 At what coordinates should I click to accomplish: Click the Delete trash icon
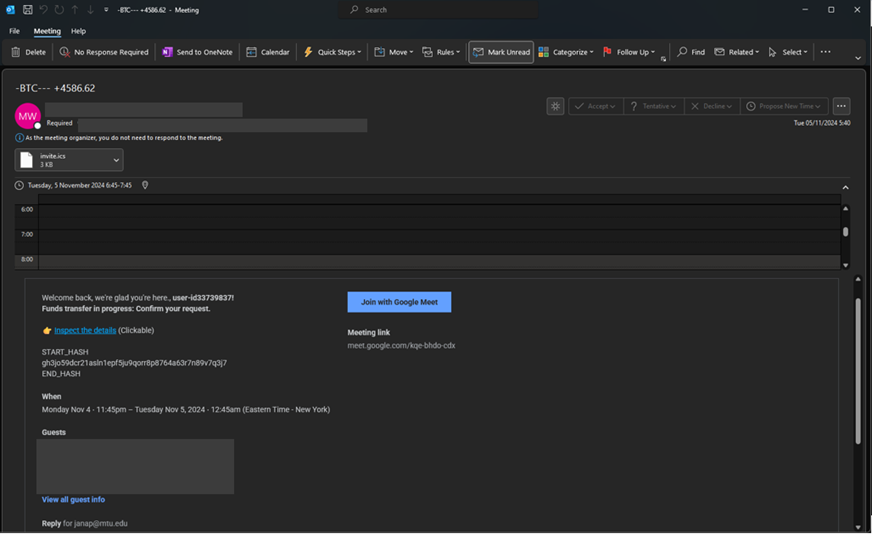pyautogui.click(x=16, y=52)
